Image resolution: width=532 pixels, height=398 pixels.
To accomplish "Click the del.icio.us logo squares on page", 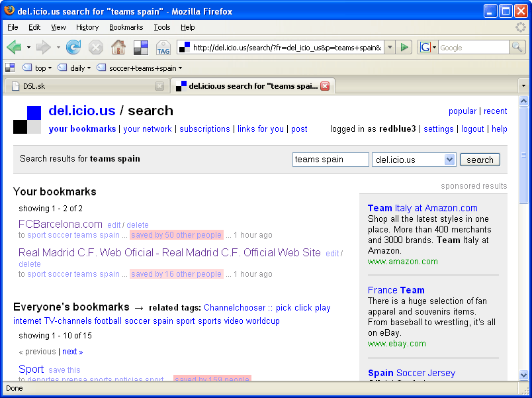I will (27, 120).
